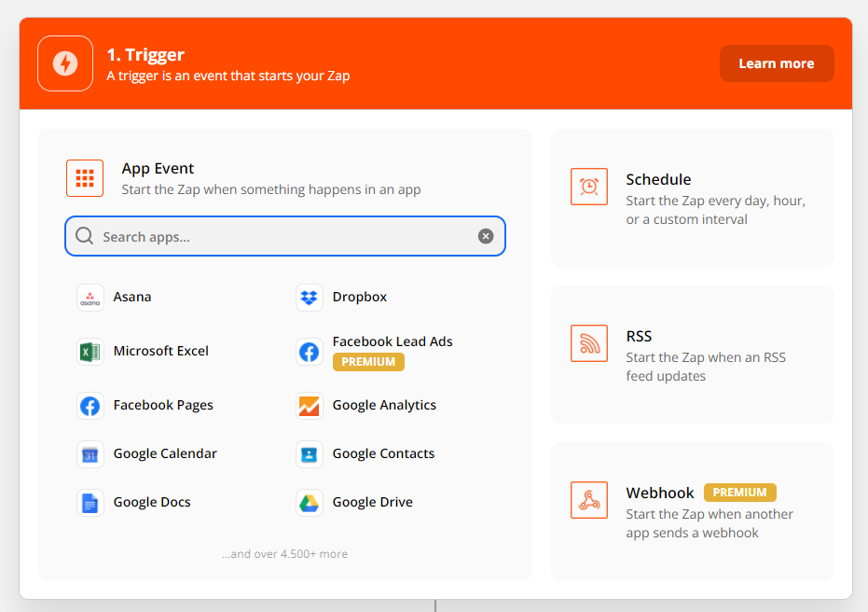Screen dimensions: 868x612
Task: Select the Facebook Pages icon
Action: tap(90, 406)
